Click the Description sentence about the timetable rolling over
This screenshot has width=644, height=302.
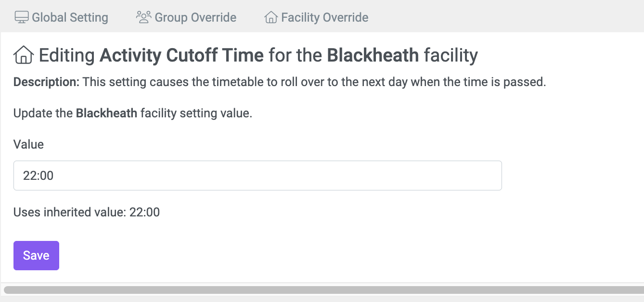coord(314,82)
